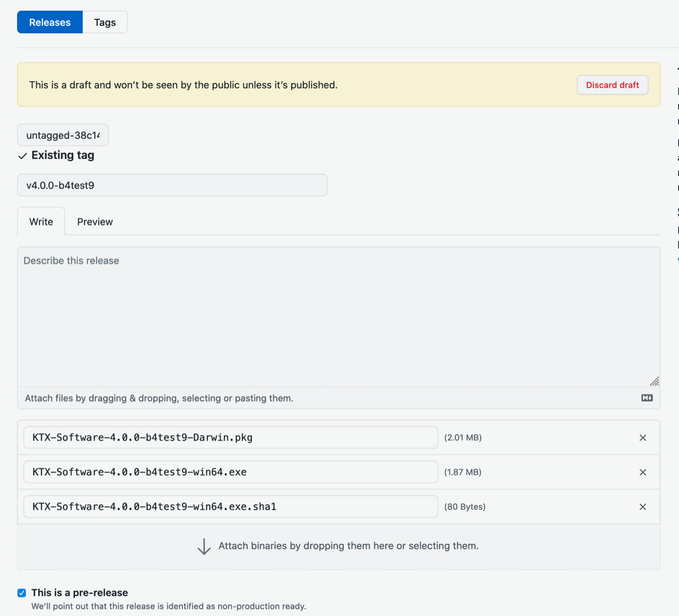Click the checkmark beside Existing tag
This screenshot has width=679, height=616.
(21, 155)
